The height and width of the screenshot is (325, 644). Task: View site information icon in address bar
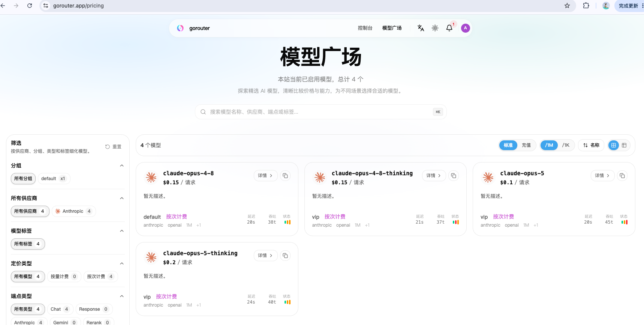pyautogui.click(x=46, y=6)
